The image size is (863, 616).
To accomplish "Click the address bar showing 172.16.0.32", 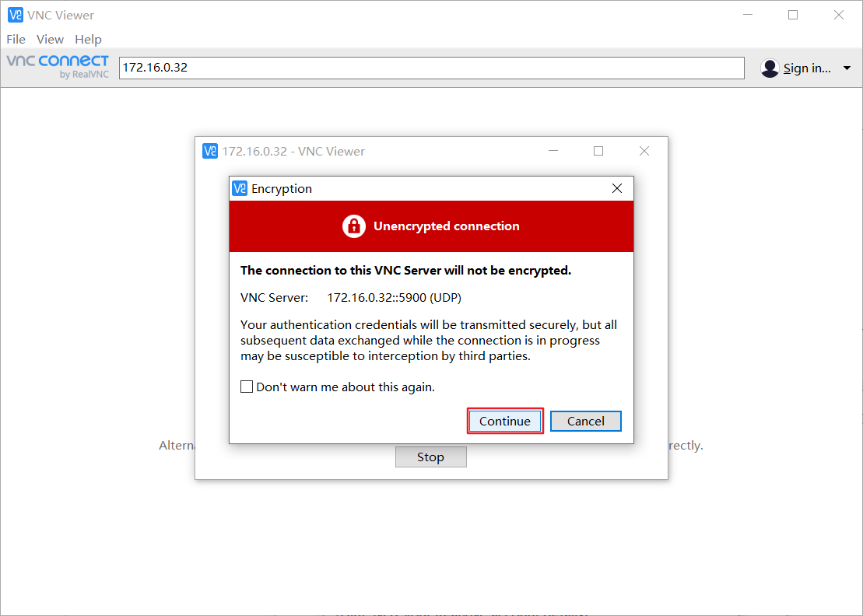I will pyautogui.click(x=431, y=68).
